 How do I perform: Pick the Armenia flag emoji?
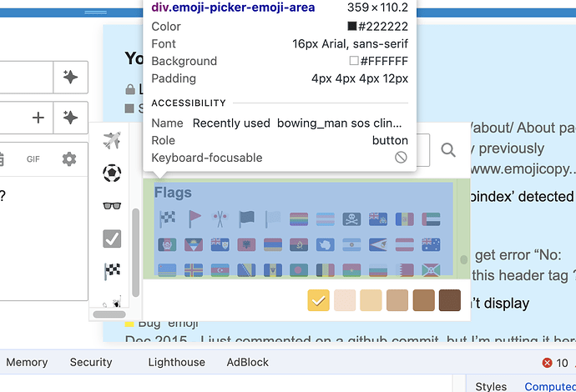point(273,245)
